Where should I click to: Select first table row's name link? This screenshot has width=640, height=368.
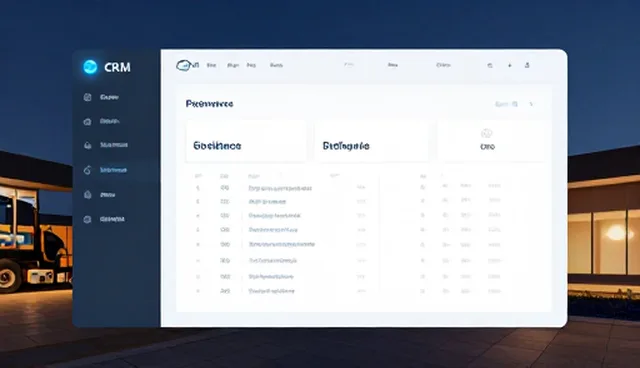click(x=280, y=188)
